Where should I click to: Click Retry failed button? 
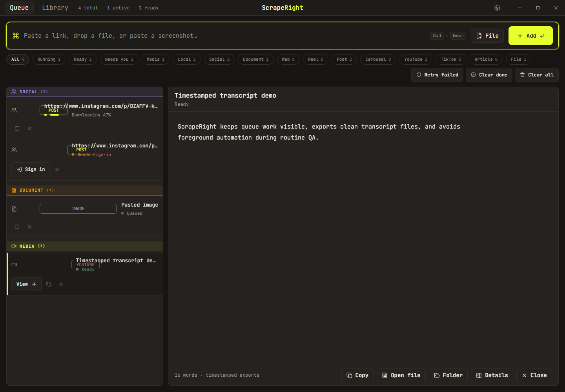437,75
